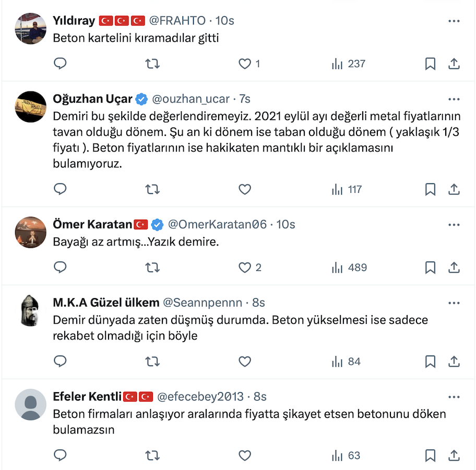Bookmark Efeler Kentli's tweet
476x470 pixels.
430,455
